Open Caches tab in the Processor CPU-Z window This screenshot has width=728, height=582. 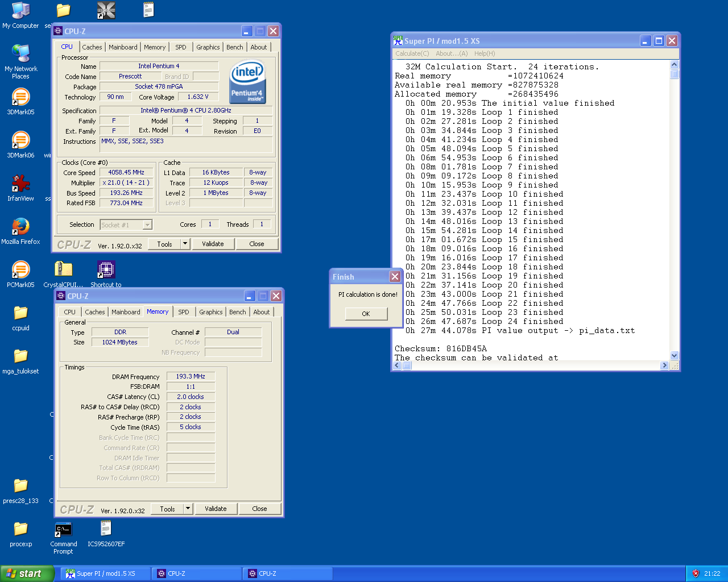coord(92,47)
